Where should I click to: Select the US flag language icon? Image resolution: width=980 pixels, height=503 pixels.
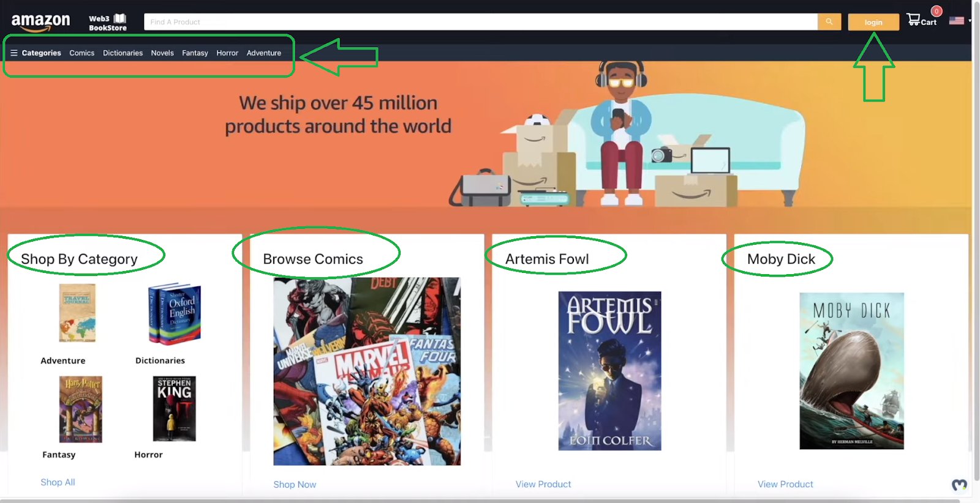(x=957, y=20)
